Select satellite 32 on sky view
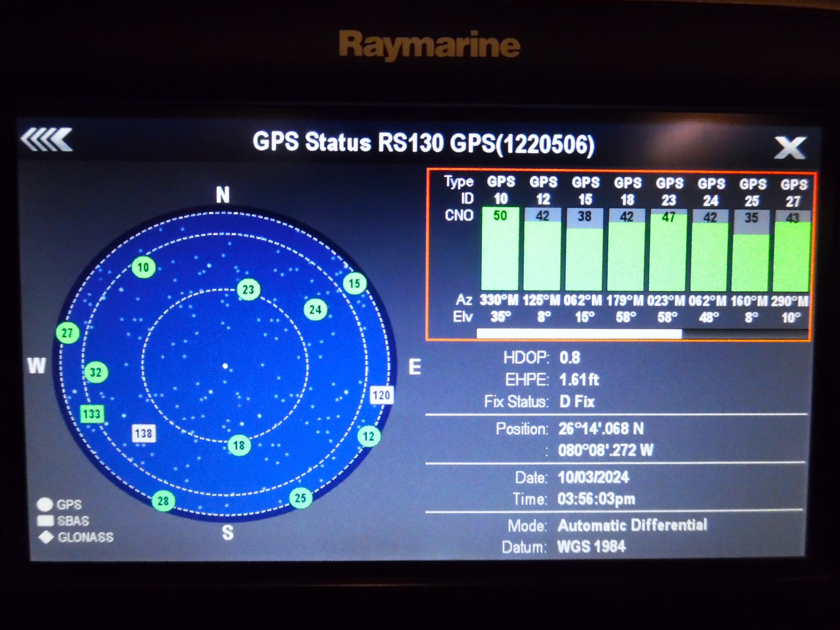The height and width of the screenshot is (630, 840). (96, 372)
